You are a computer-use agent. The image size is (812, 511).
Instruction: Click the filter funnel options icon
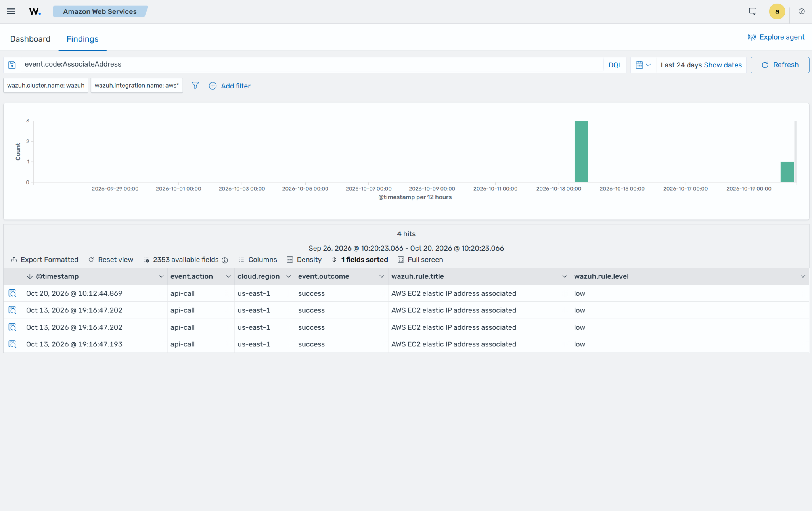(195, 86)
